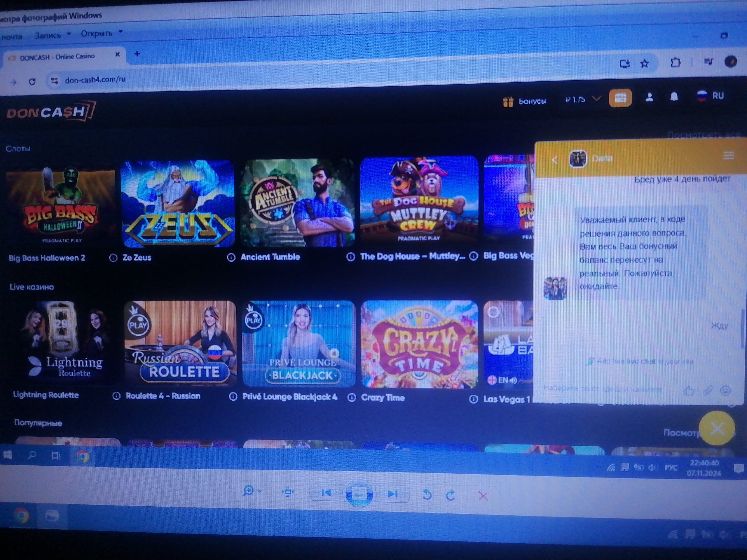This screenshot has width=747, height=560.
Task: Show info icon beside Crazy Time title
Action: click(352, 398)
